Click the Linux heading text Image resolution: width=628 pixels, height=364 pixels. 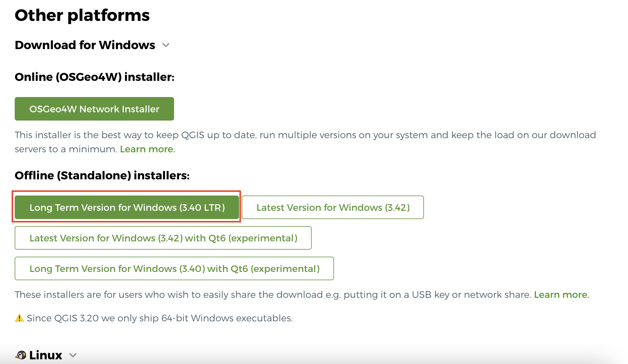point(46,355)
